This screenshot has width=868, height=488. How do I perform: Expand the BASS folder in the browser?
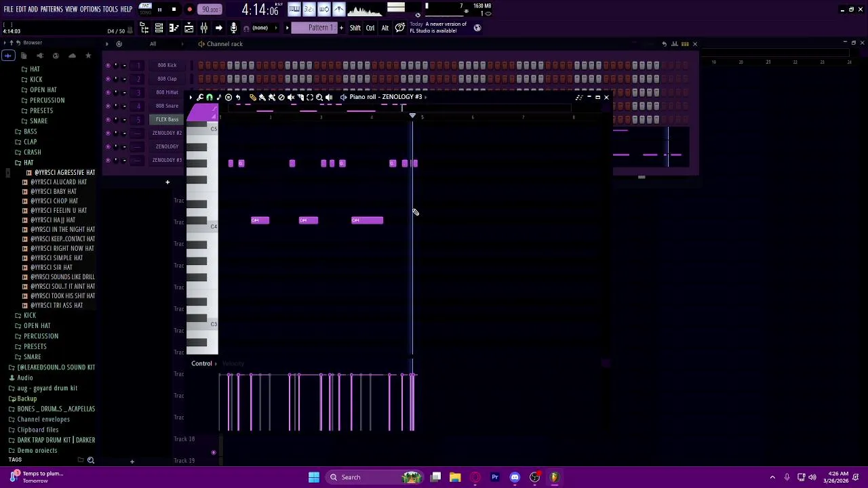tap(30, 131)
